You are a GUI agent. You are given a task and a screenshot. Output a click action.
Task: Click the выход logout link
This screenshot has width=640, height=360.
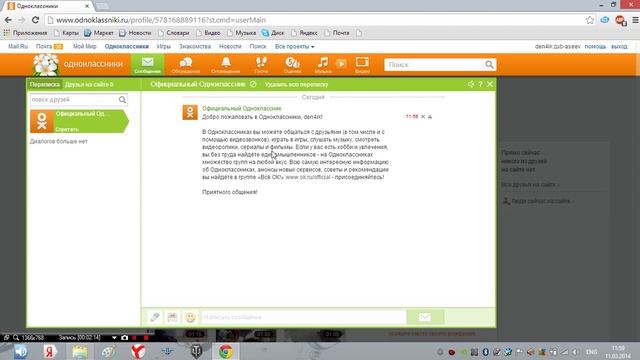coord(619,47)
